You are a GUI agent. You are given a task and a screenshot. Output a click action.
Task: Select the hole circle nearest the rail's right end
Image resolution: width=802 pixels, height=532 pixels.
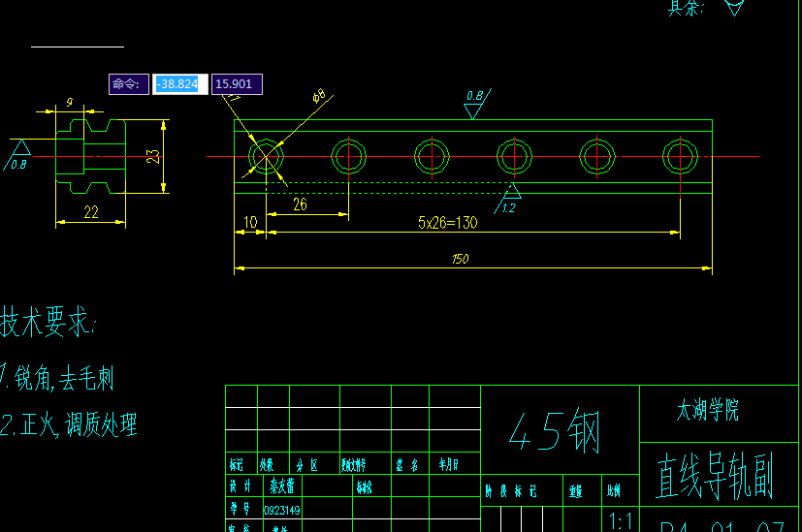pyautogui.click(x=680, y=156)
